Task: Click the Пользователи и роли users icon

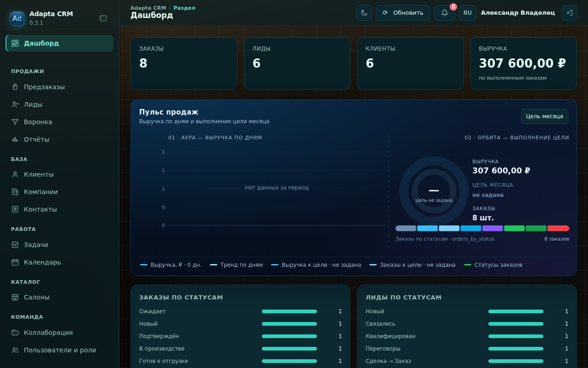Action: (x=15, y=350)
